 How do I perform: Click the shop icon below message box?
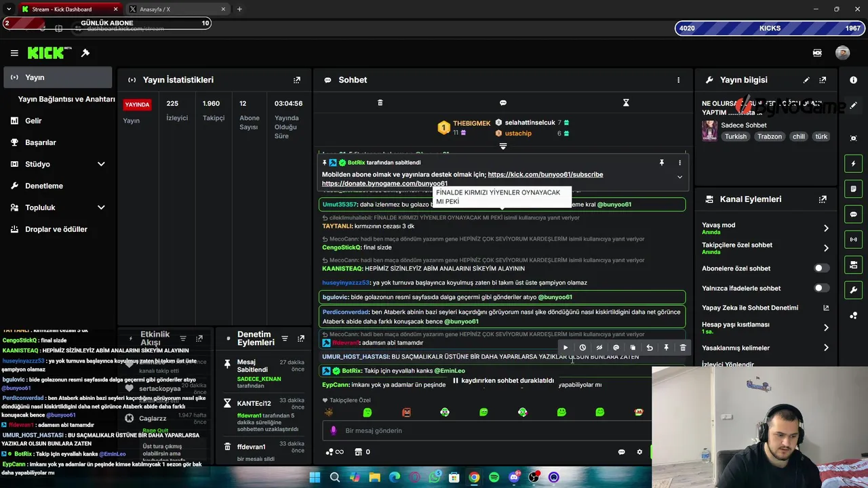[358, 452]
